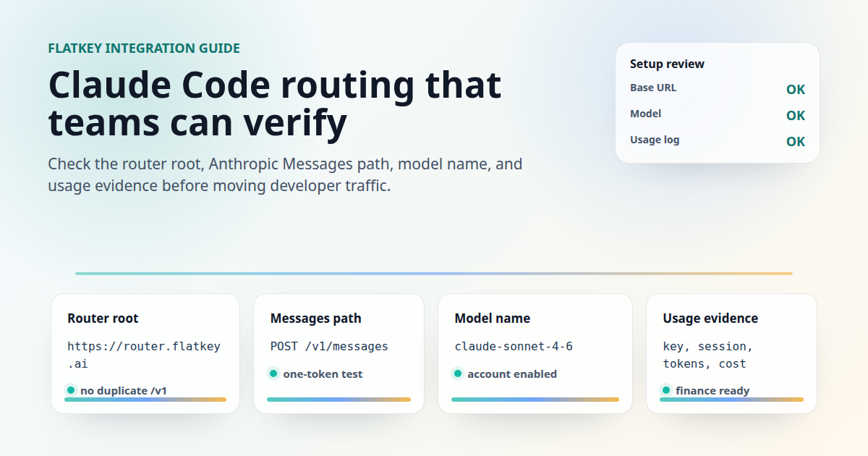Click the green dot beside account enabled
Image resolution: width=868 pixels, height=456 pixels.
458,373
